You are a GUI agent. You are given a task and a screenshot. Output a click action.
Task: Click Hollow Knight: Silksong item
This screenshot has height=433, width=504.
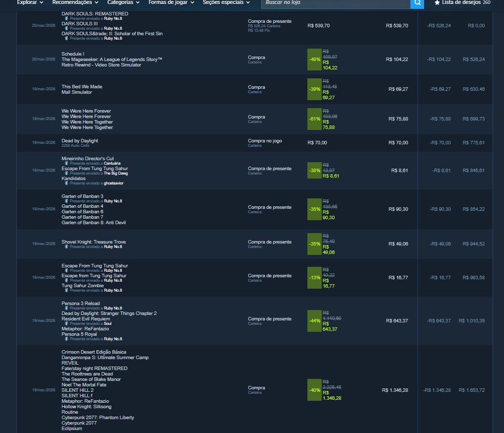coord(86,407)
